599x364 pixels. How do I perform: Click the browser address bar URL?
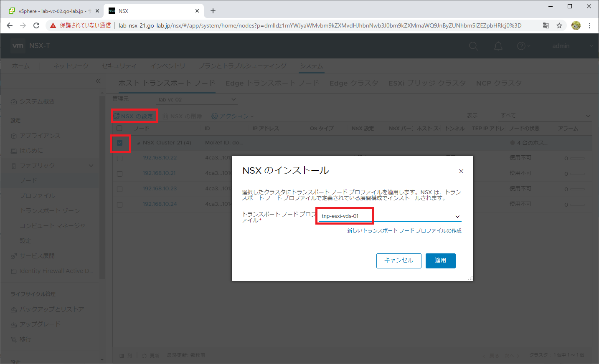320,25
